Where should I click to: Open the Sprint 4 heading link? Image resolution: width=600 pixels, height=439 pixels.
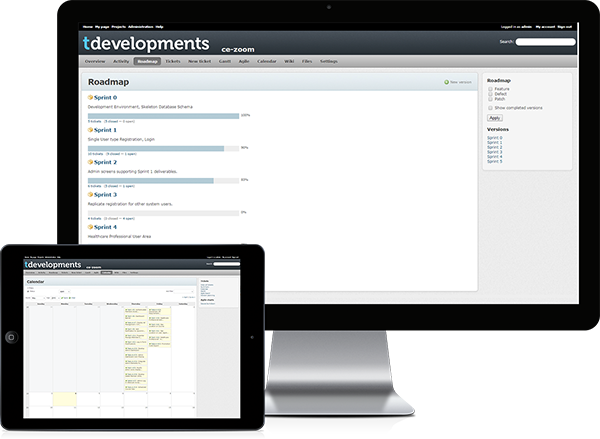pos(105,227)
